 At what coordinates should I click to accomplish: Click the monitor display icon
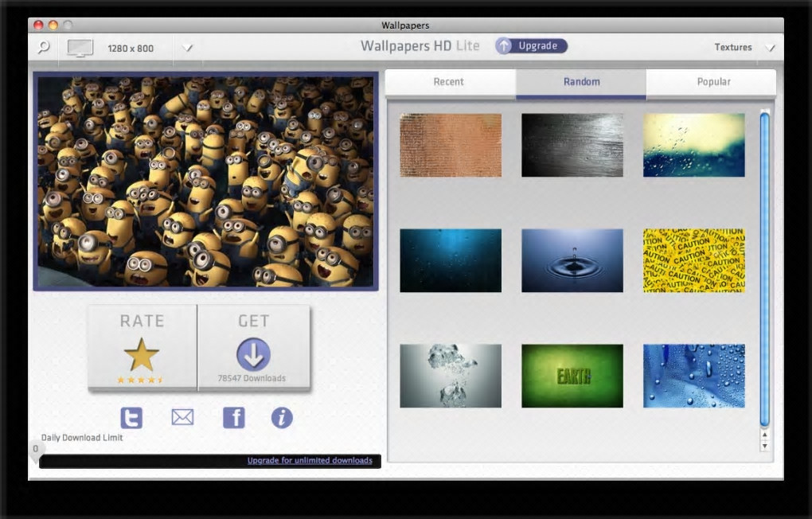click(80, 48)
